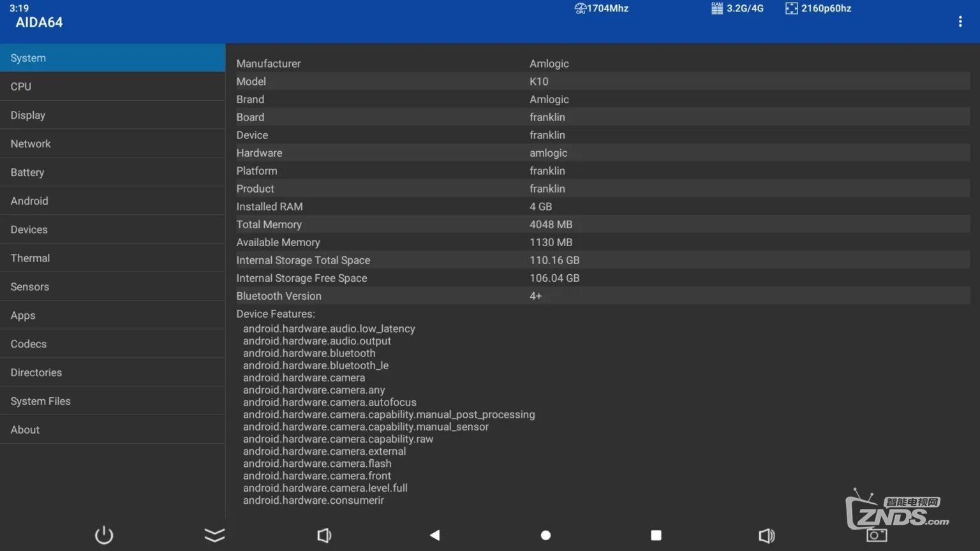Tap the screenshot camera icon
Viewport: 980px width, 551px height.
pos(877,534)
